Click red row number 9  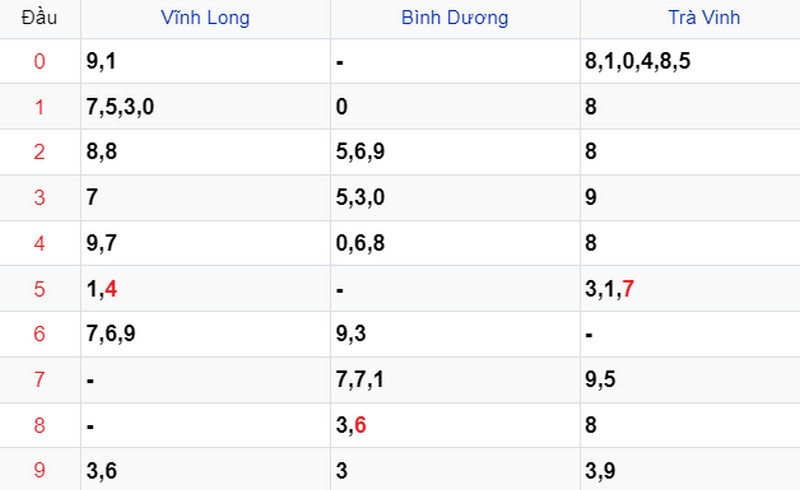pos(39,470)
